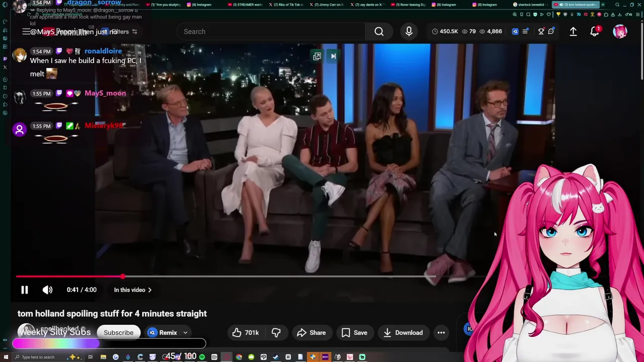Start voice search with microphone icon

pos(409,32)
